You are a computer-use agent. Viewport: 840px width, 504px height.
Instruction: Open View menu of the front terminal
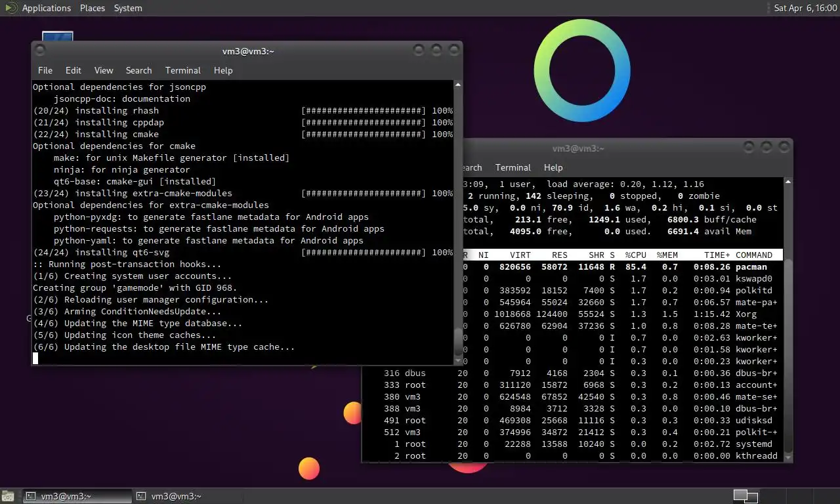104,70
